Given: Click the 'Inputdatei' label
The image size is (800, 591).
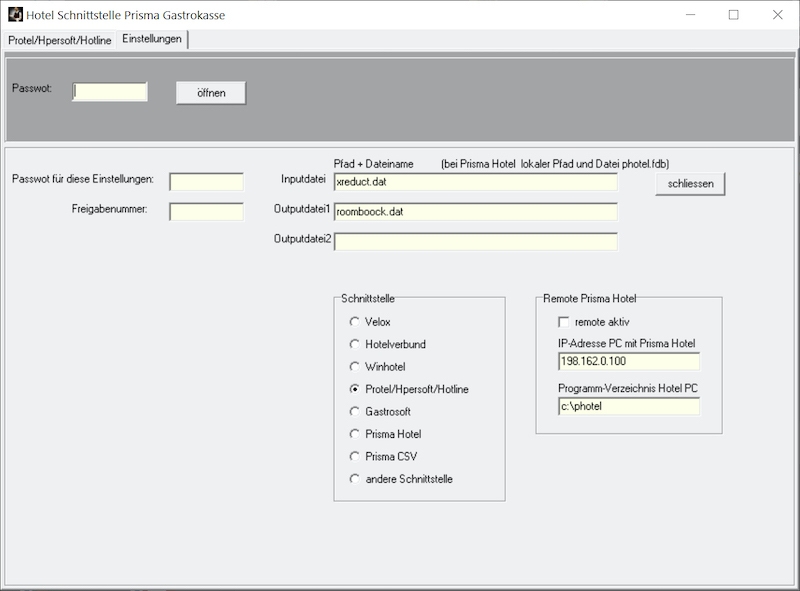Looking at the screenshot, I should click(x=303, y=179).
